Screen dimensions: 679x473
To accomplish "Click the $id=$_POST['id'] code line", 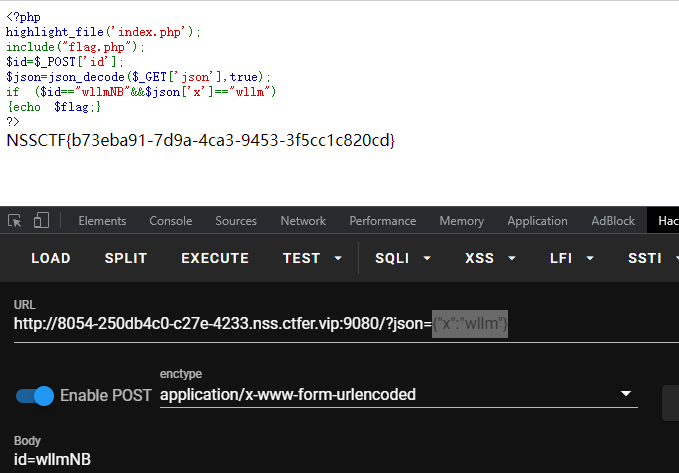I will click(x=65, y=62).
